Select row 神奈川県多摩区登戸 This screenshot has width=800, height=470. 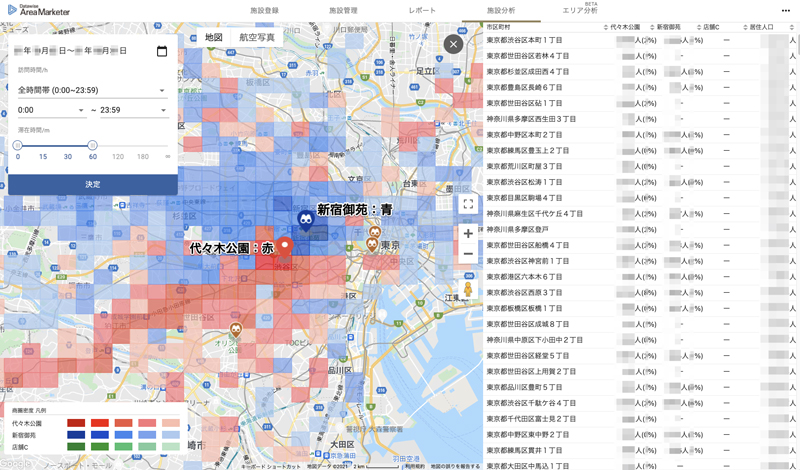coord(641,230)
